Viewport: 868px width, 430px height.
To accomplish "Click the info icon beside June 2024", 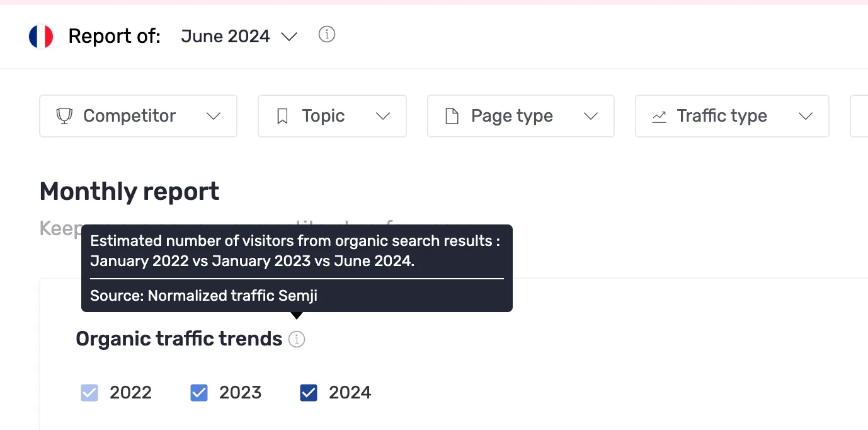I will (x=326, y=35).
